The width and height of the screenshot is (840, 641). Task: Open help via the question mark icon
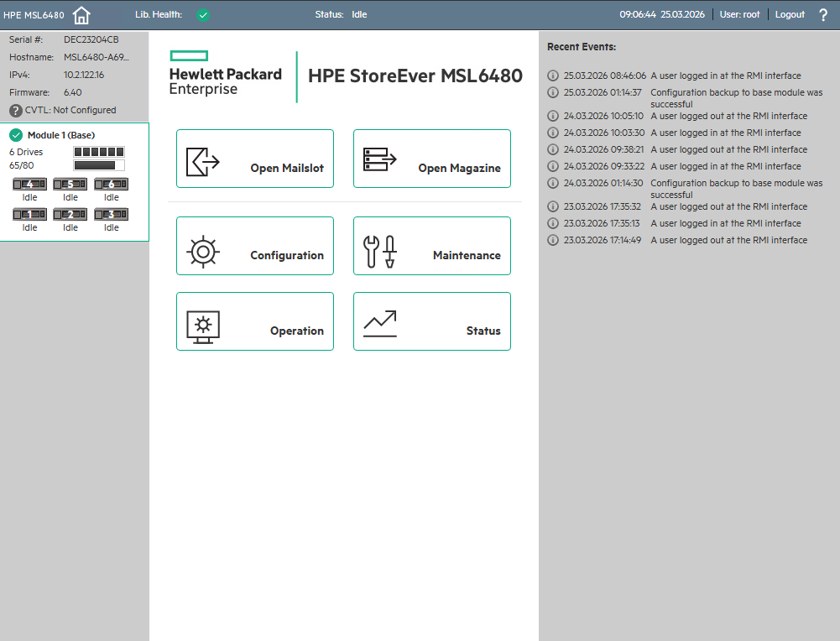pyautogui.click(x=822, y=15)
